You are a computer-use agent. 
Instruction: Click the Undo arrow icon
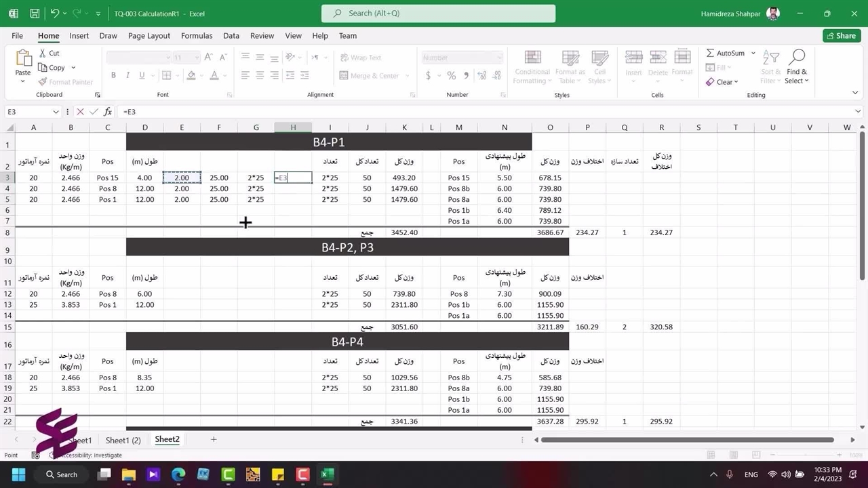click(x=55, y=14)
